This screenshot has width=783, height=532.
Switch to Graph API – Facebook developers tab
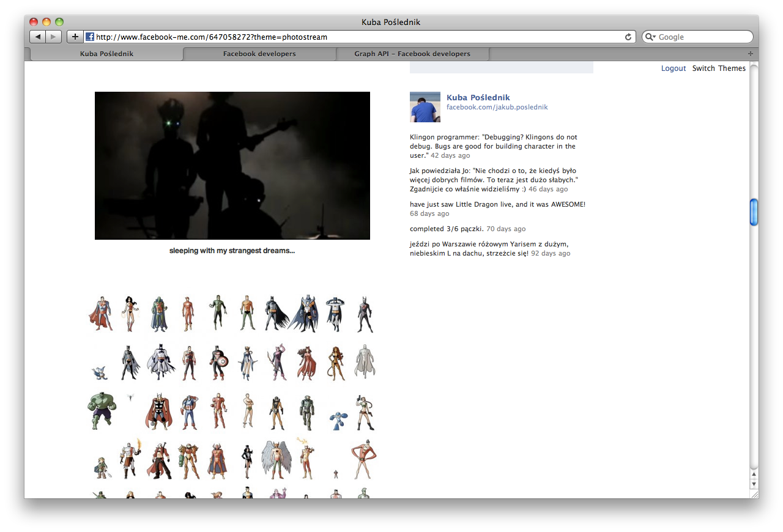click(x=412, y=54)
